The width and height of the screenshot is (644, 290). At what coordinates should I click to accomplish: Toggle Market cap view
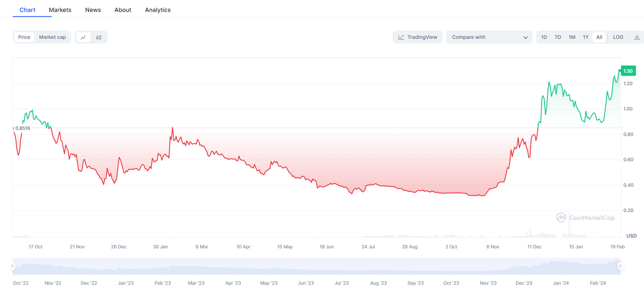tap(52, 37)
